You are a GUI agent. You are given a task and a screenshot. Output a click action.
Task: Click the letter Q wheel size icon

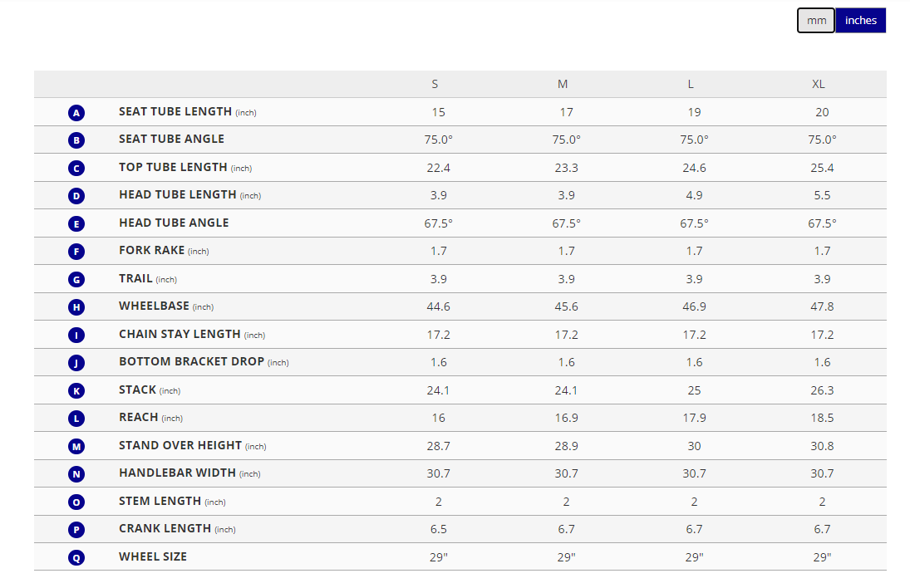pyautogui.click(x=76, y=557)
